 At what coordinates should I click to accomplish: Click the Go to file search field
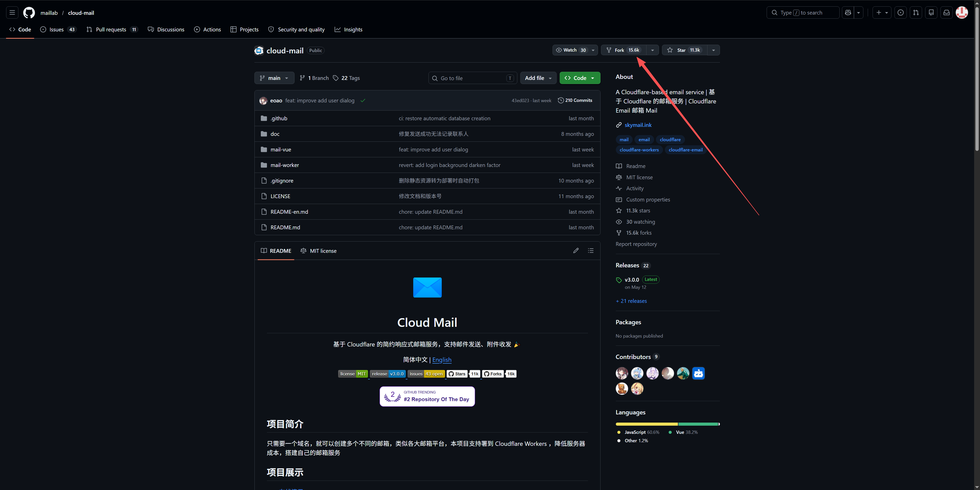[x=472, y=78]
